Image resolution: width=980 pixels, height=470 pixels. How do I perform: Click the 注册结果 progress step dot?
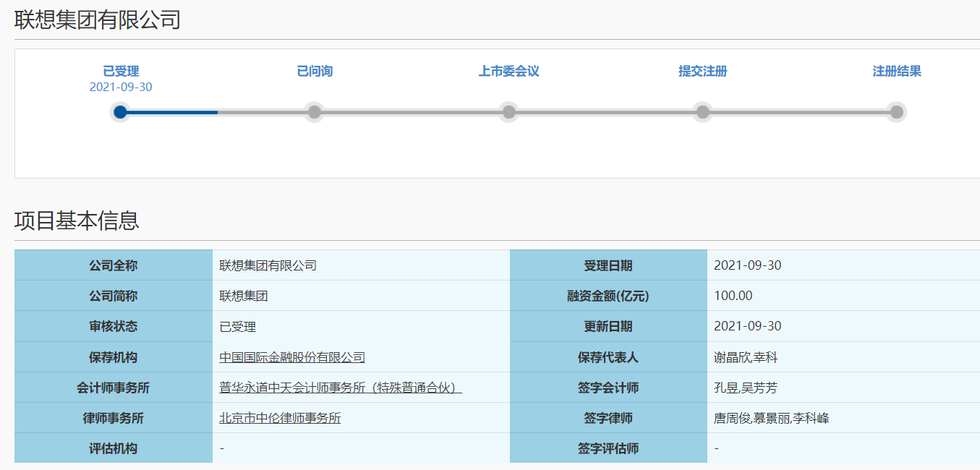(x=896, y=112)
